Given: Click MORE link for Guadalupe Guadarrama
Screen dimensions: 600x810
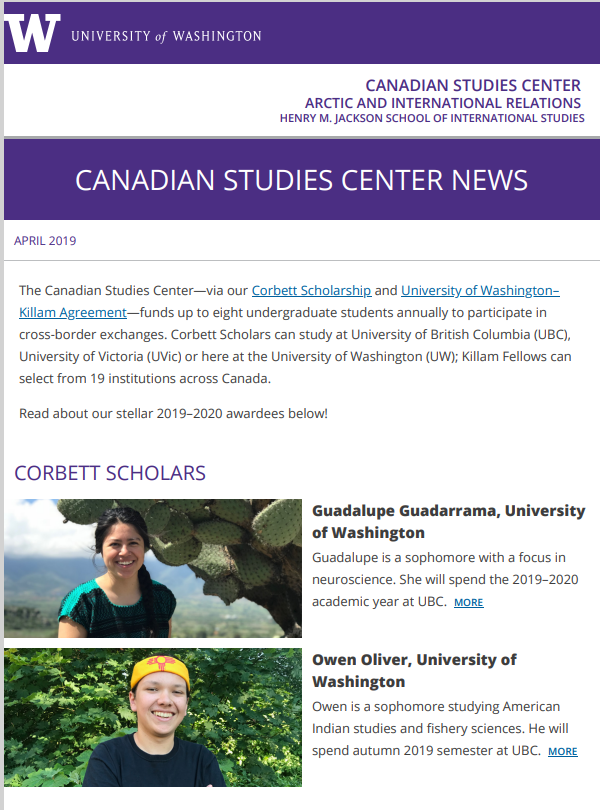Looking at the screenshot, I should pos(468,602).
